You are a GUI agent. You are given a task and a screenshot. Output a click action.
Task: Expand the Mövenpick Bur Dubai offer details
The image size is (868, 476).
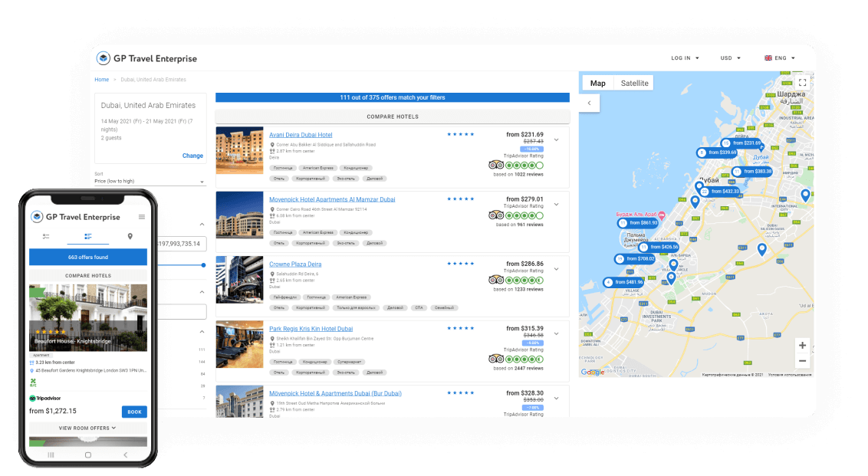pyautogui.click(x=557, y=399)
